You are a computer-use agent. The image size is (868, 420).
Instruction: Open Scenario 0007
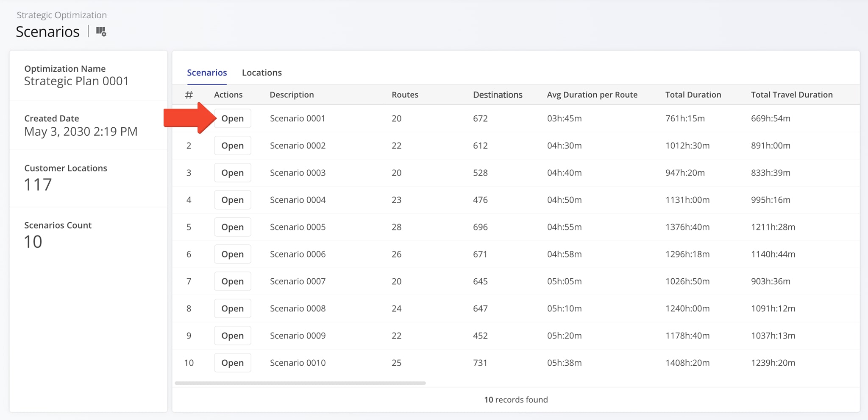(x=232, y=281)
